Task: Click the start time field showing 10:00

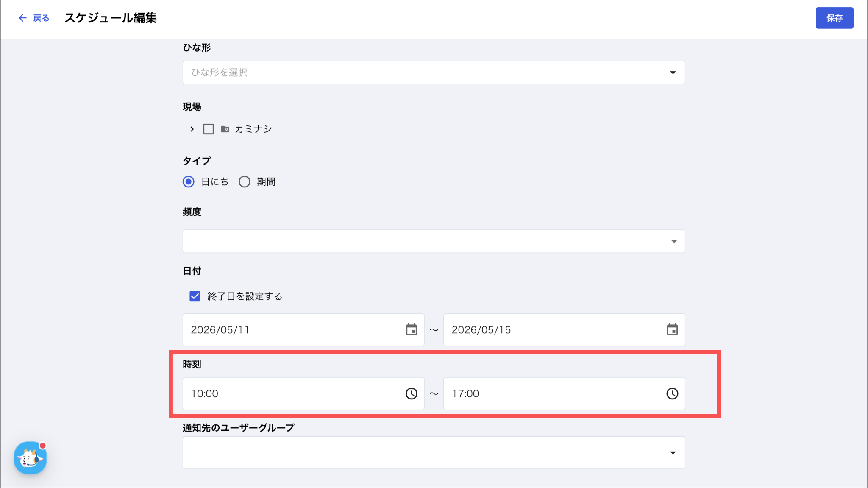Action: click(303, 393)
